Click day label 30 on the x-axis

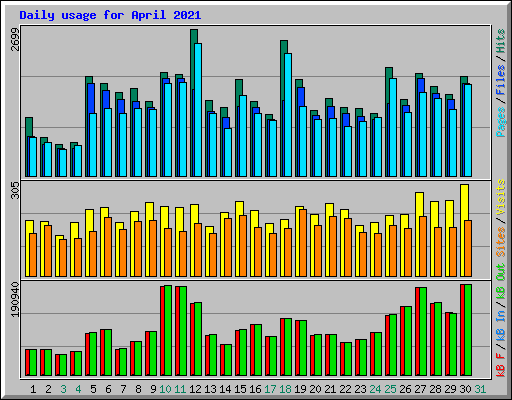pos(465,389)
